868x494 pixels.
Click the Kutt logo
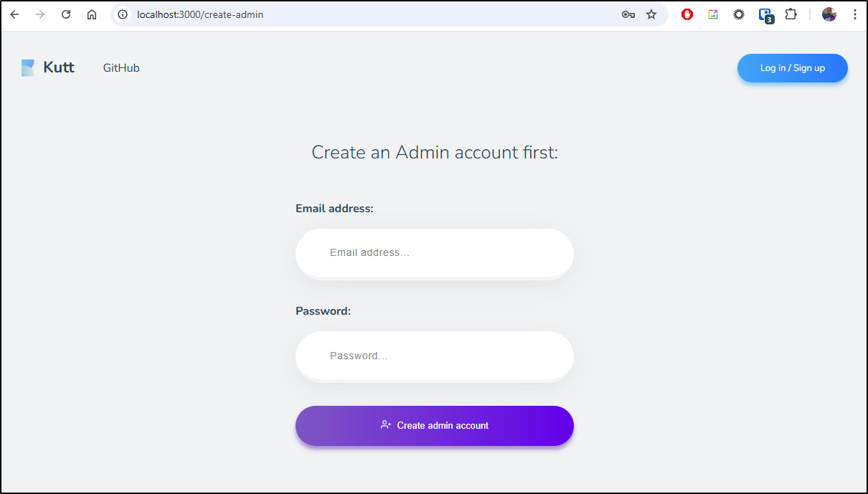point(47,67)
